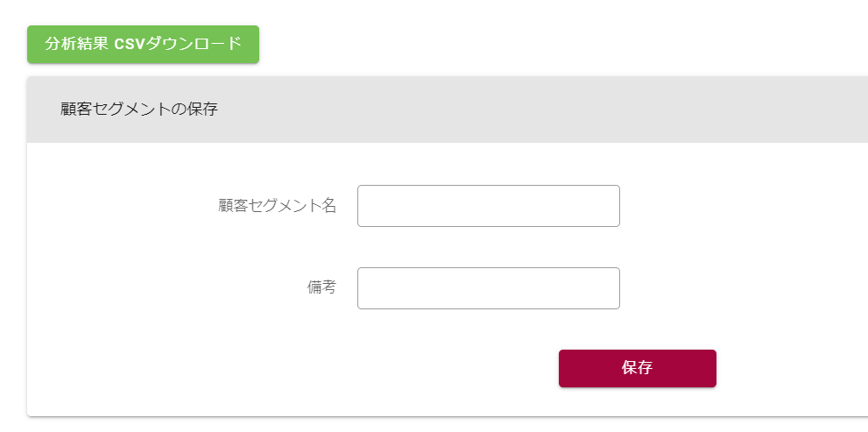The width and height of the screenshot is (868, 432).
Task: Select the remarks input field
Action: (x=488, y=288)
